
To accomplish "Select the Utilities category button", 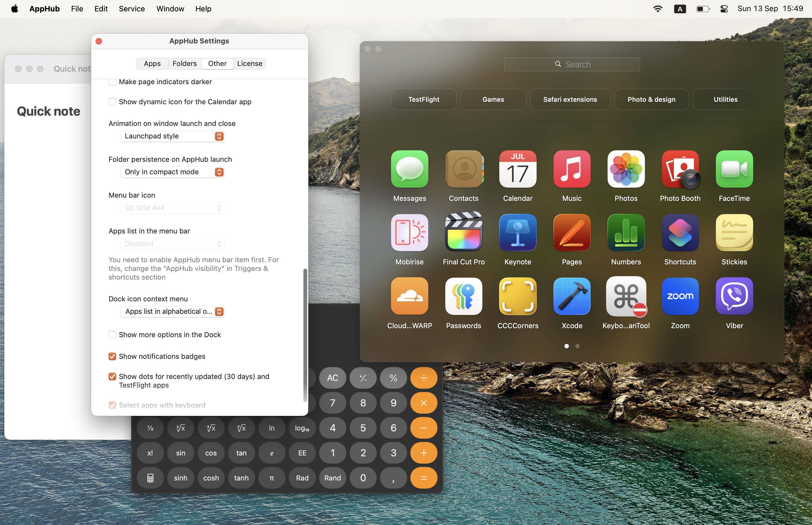I will point(726,100).
